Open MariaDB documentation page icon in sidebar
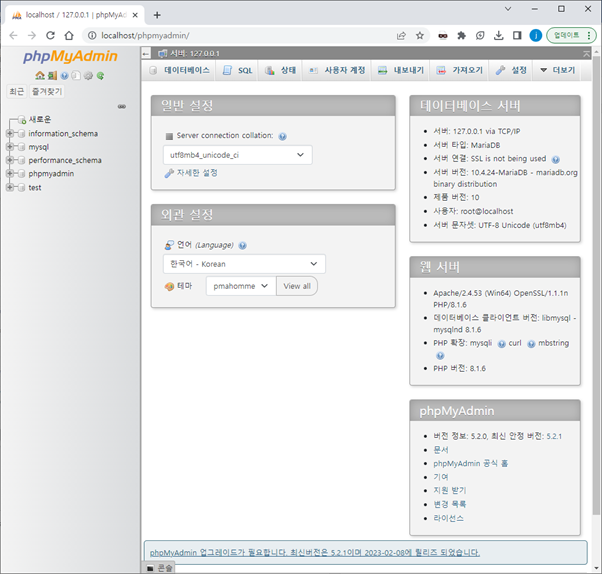Screen dimensions: 602x574 tap(76, 76)
